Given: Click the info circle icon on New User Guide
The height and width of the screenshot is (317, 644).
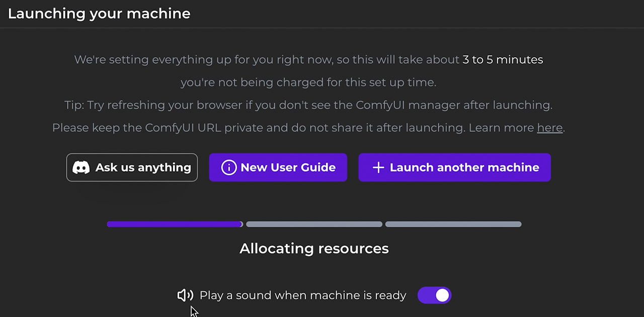Looking at the screenshot, I should [x=228, y=168].
